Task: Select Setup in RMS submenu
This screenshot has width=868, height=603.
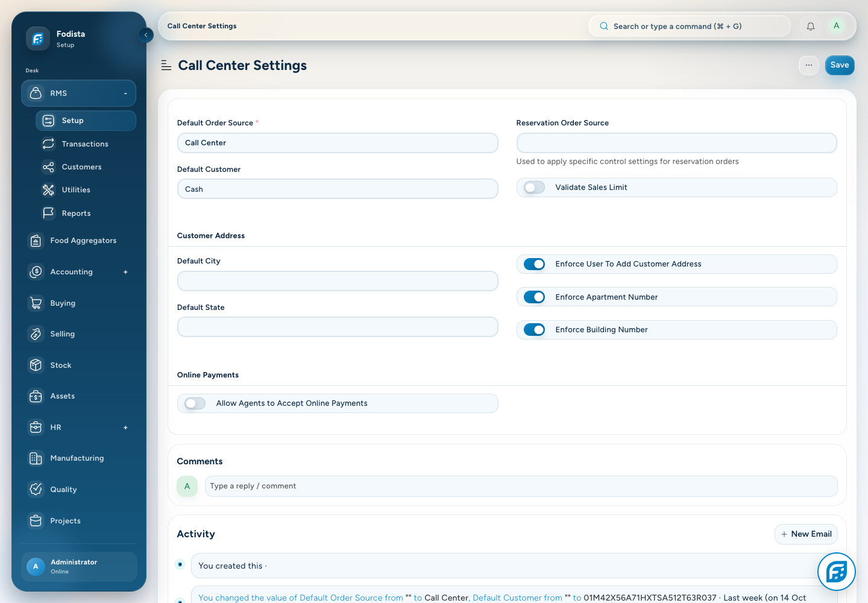Action: point(86,121)
